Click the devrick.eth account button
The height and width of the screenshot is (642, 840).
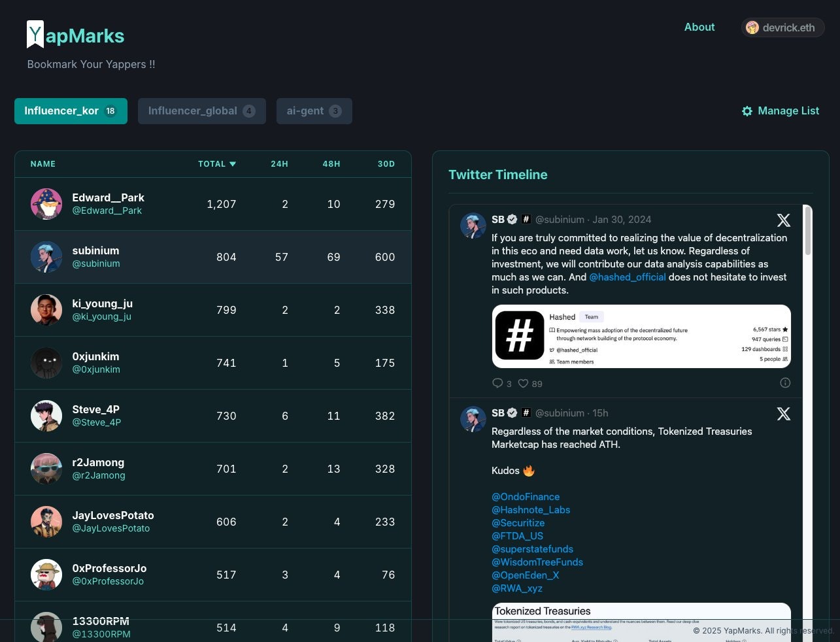(782, 27)
